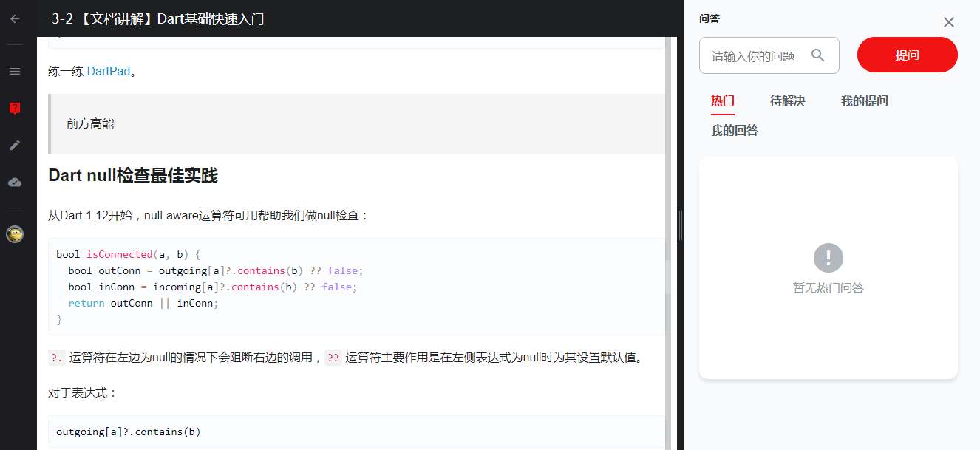The height and width of the screenshot is (450, 980).
Task: Go back with the left arrow icon
Action: pos(15,19)
